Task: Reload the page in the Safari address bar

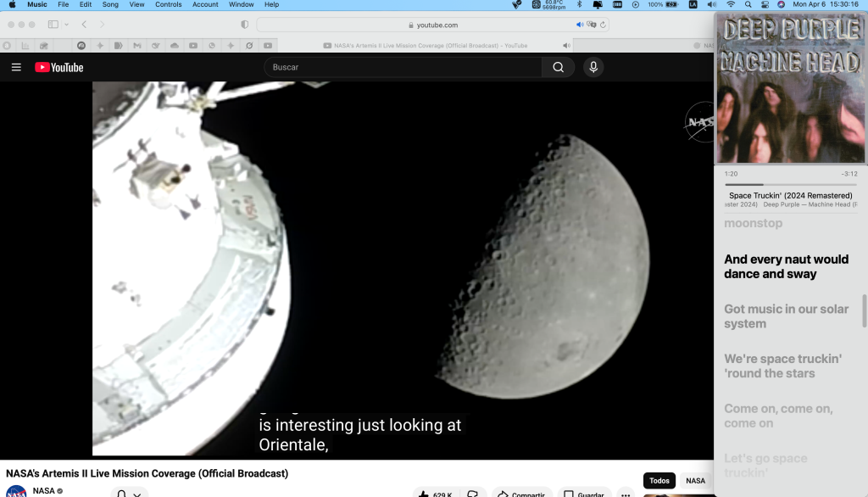Action: (601, 25)
